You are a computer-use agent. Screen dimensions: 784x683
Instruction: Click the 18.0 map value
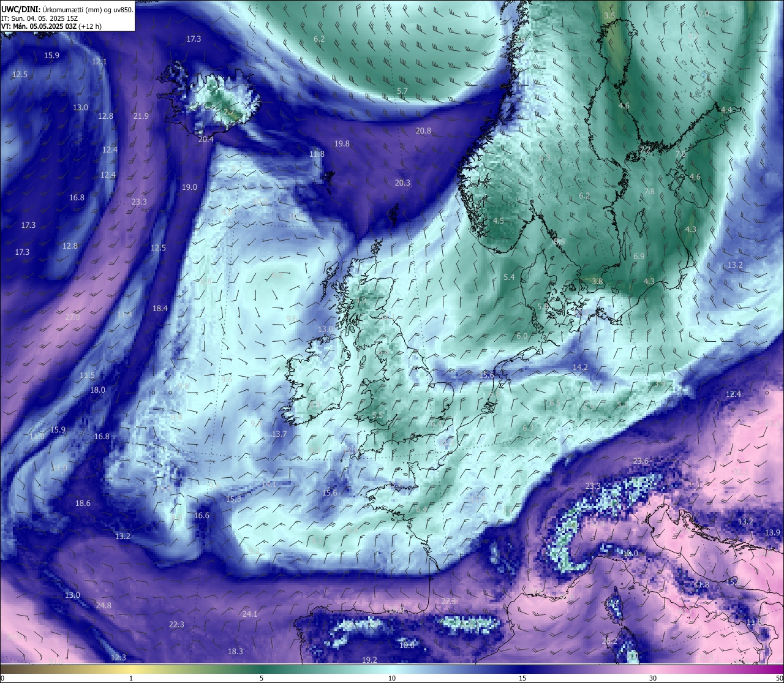[97, 390]
